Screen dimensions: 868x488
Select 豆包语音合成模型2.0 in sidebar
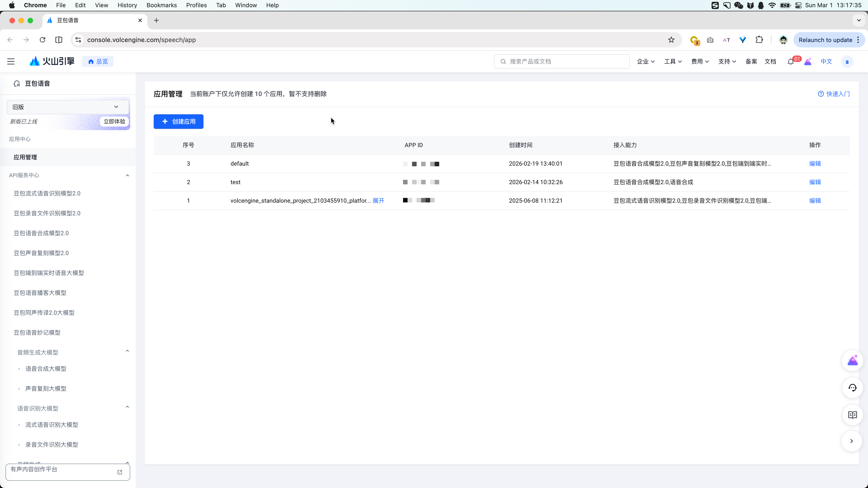(41, 233)
